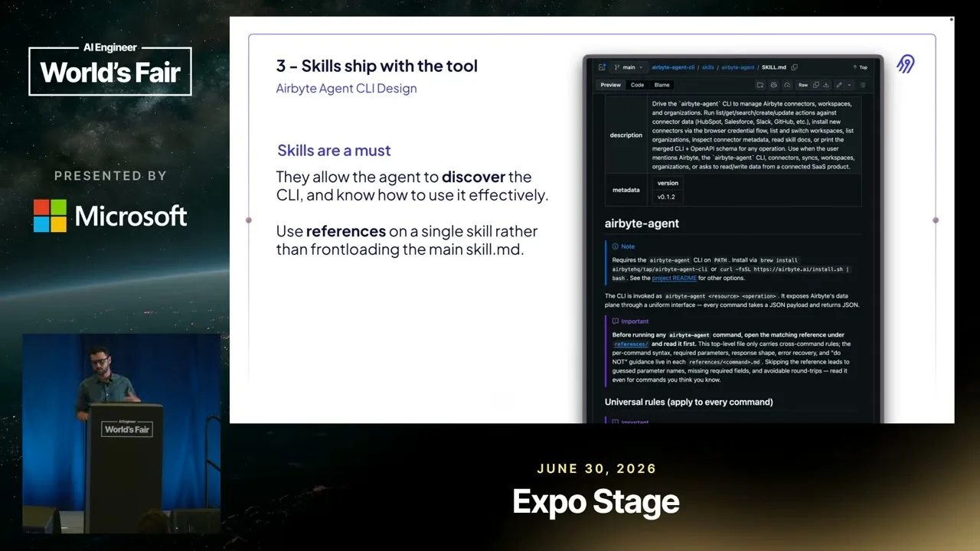
Task: Open the project README link
Action: click(x=674, y=278)
